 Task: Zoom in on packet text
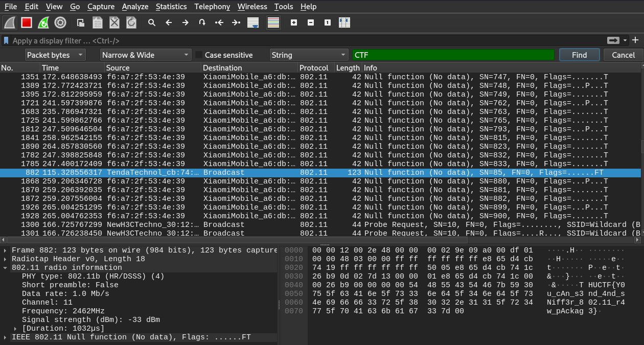[294, 22]
